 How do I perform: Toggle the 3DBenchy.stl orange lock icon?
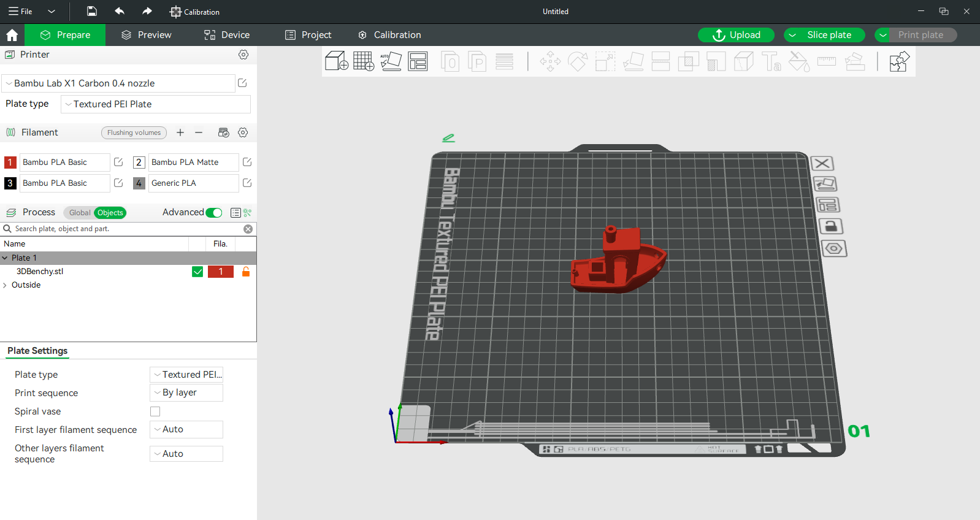[x=246, y=272]
